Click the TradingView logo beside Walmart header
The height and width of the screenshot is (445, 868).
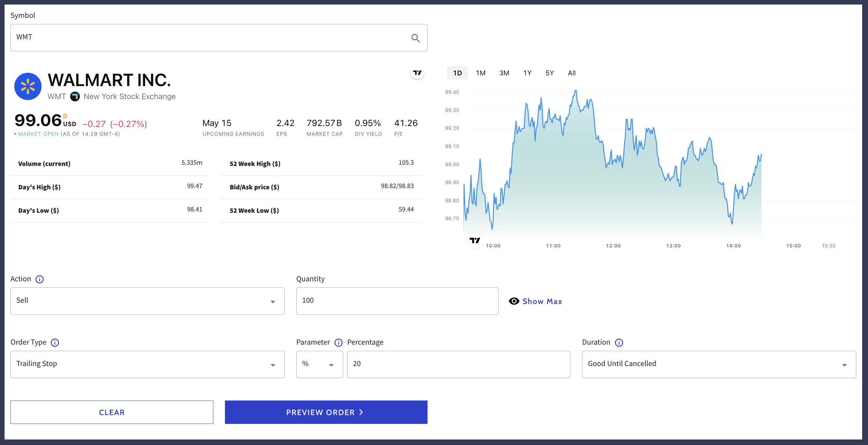pyautogui.click(x=417, y=73)
